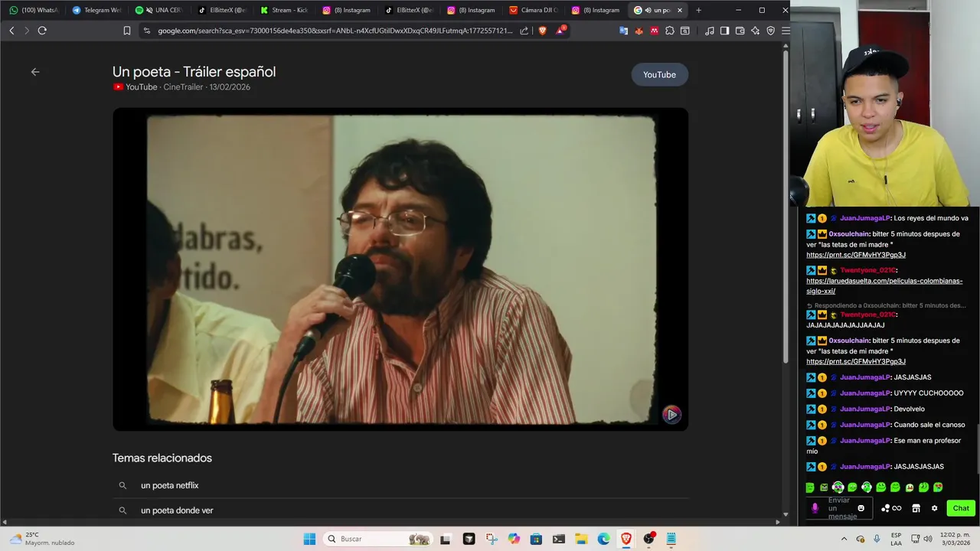Click JuanJumagaLP username on 'Devolvelo' message
This screenshot has height=551, width=980.
[x=865, y=409]
